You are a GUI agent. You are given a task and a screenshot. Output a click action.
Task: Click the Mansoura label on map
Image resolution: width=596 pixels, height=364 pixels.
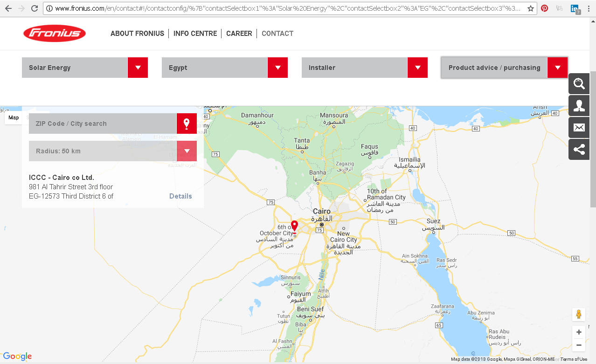point(334,115)
